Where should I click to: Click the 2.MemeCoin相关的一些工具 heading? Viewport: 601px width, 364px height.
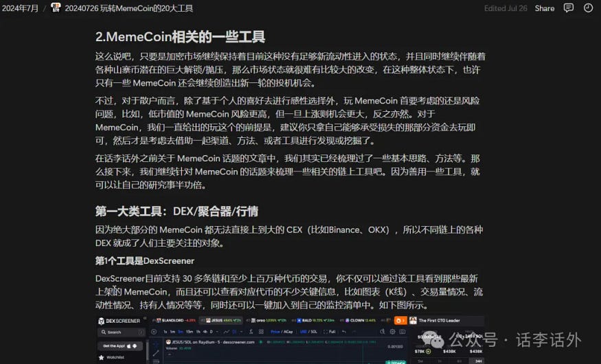click(180, 36)
